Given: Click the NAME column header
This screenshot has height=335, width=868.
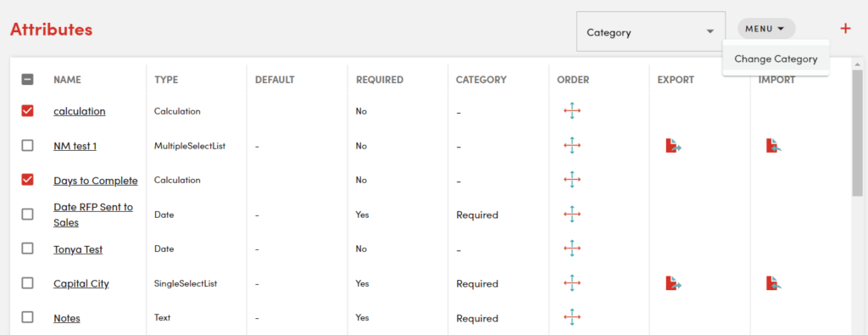Looking at the screenshot, I should pyautogui.click(x=67, y=80).
